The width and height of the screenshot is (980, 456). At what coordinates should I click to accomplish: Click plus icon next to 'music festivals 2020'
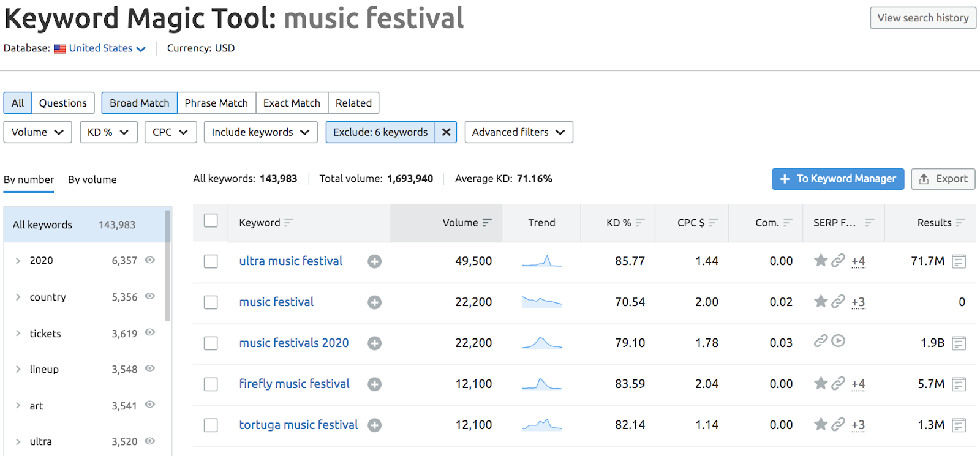374,343
